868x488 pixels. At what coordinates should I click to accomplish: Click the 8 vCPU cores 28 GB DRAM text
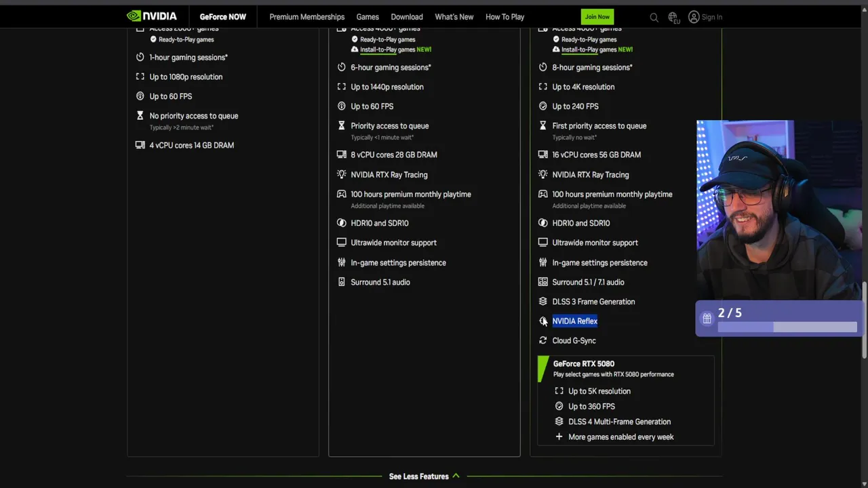(394, 155)
